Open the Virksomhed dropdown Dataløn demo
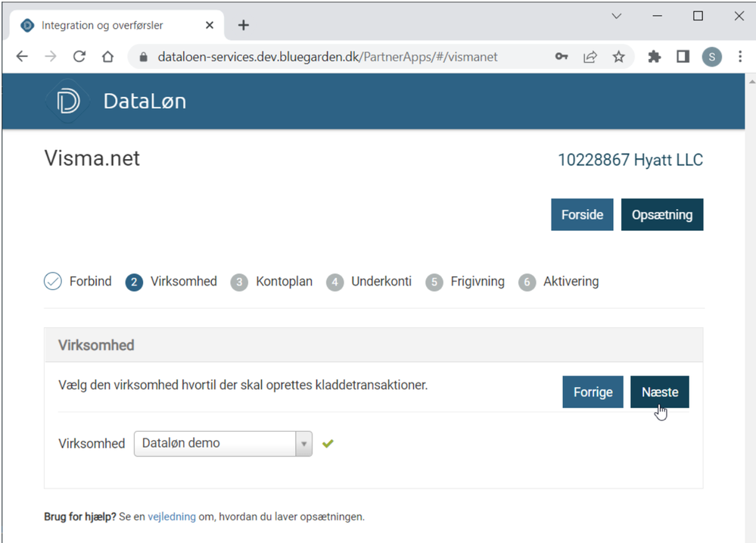756x543 pixels. (222, 444)
